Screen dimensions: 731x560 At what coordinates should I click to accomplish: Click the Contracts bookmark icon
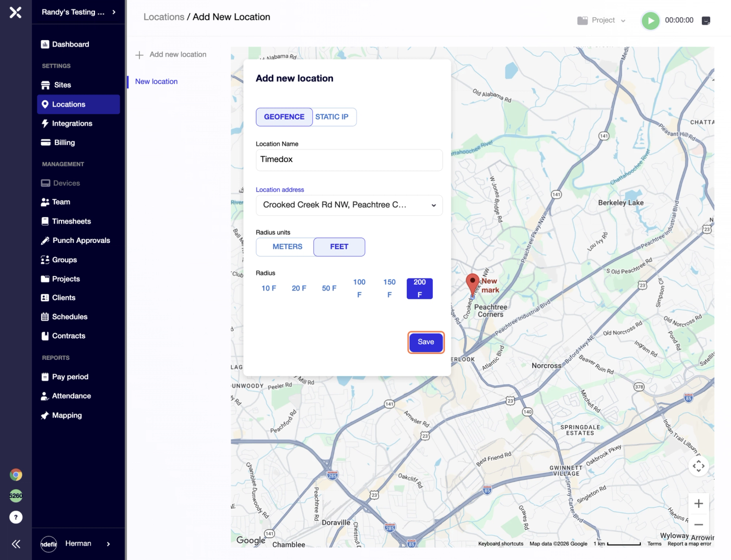45,336
